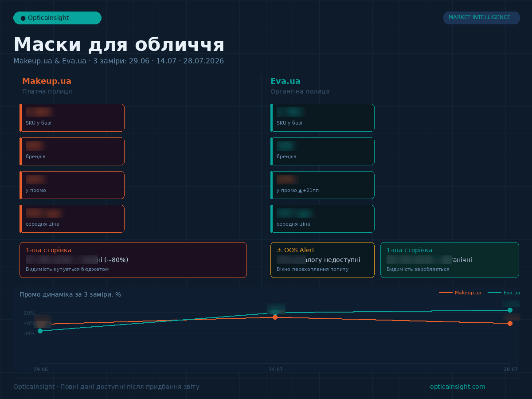Click the 50% axis label
This screenshot has width=532, height=399.
29,313
